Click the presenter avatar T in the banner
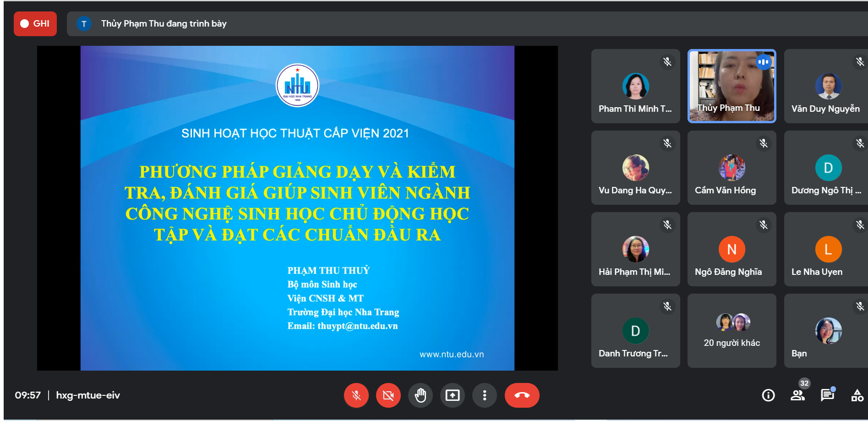 pos(84,24)
